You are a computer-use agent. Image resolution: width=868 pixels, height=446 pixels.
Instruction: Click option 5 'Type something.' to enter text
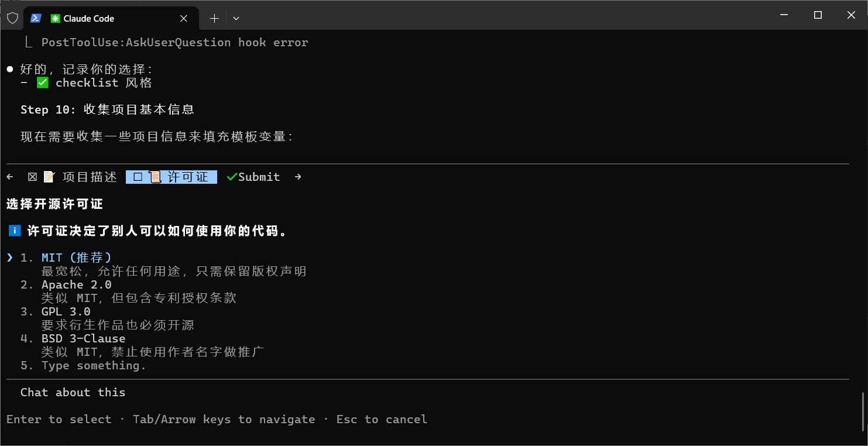coord(94,365)
